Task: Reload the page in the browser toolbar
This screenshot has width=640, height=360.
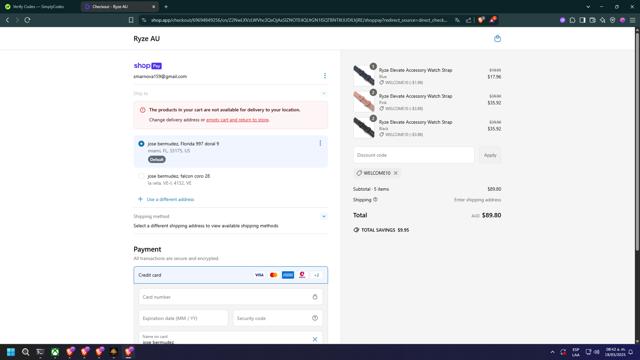Action: pos(27,20)
